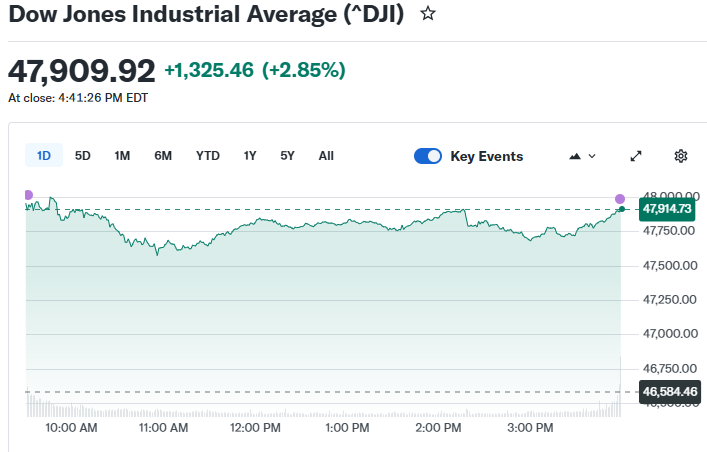Image resolution: width=707 pixels, height=452 pixels.
Task: Click the 47,914.73 current price label
Action: (668, 209)
